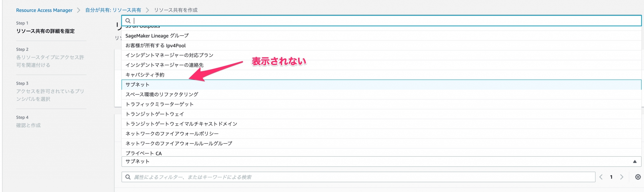Screen dimensions: 644x192
Task: Select プライベート CA option
Action: click(x=381, y=152)
